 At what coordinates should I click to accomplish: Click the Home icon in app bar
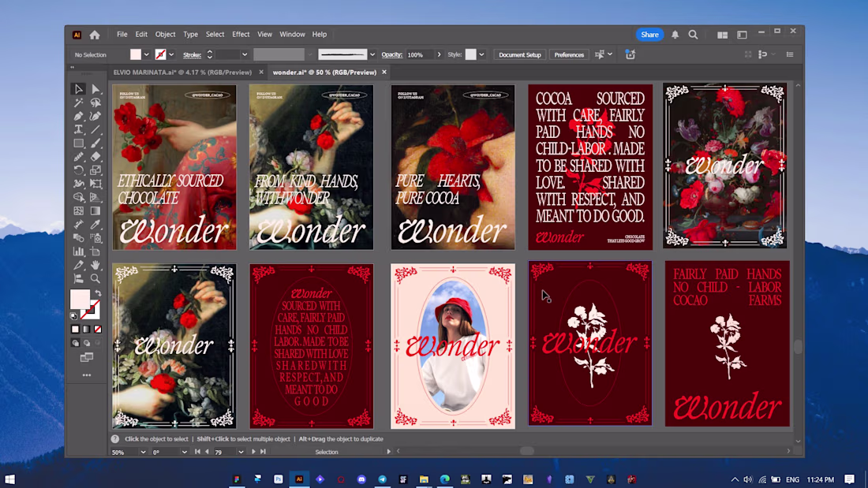pyautogui.click(x=95, y=35)
